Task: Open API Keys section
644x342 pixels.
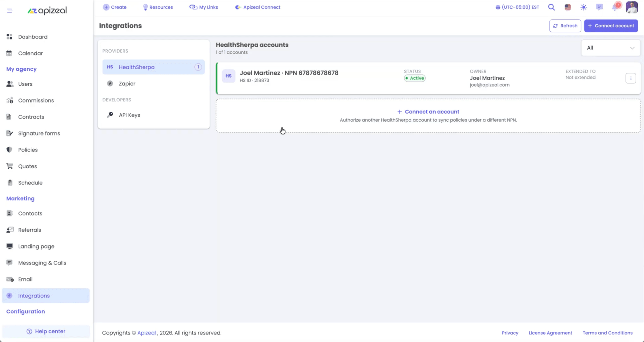Action: pos(153,115)
